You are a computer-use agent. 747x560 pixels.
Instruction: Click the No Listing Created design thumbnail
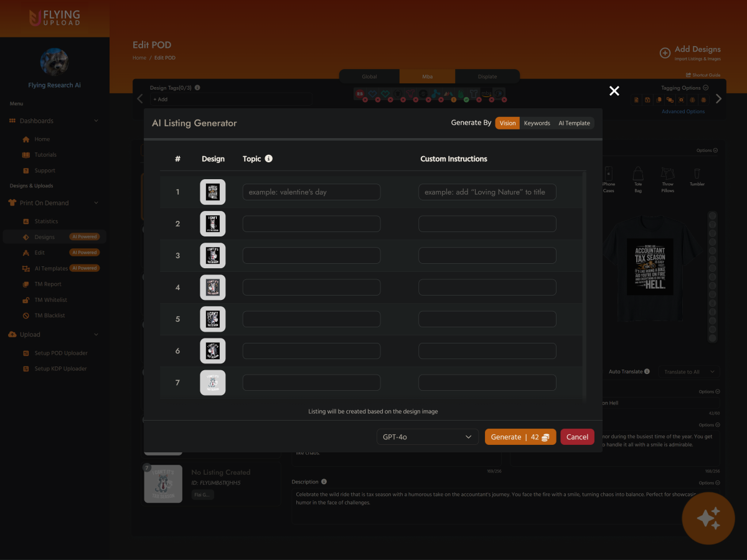[x=163, y=484]
